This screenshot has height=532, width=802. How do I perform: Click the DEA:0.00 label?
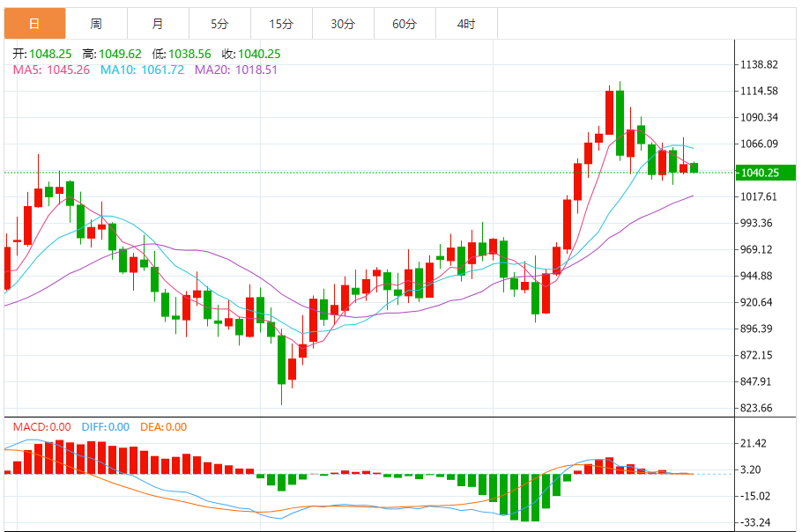coord(164,426)
